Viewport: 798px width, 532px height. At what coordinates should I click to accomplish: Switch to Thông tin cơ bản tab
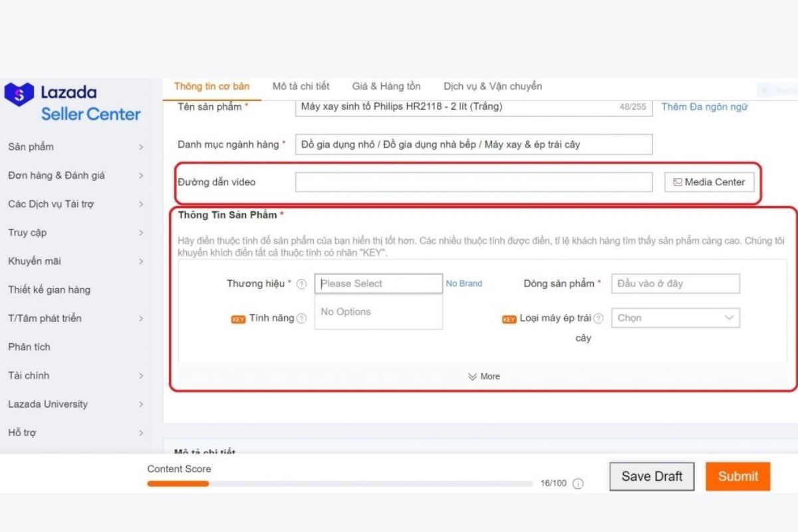click(211, 86)
